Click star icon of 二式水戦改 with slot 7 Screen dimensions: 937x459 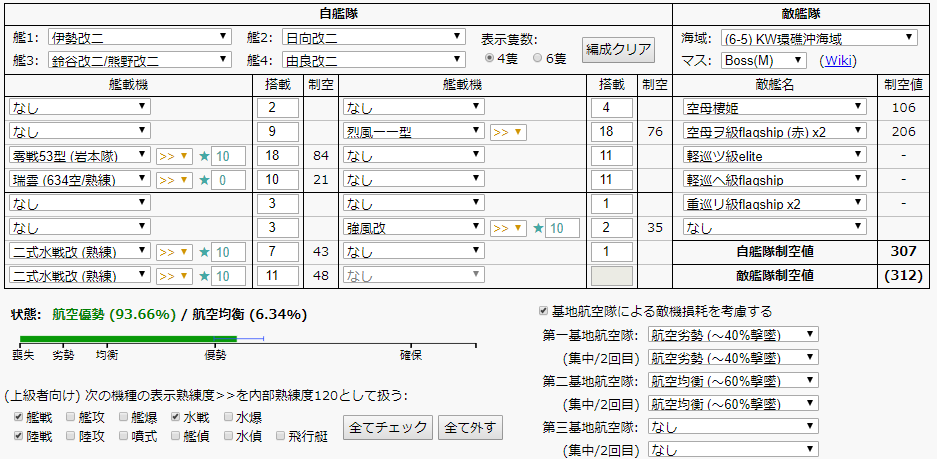tap(204, 252)
